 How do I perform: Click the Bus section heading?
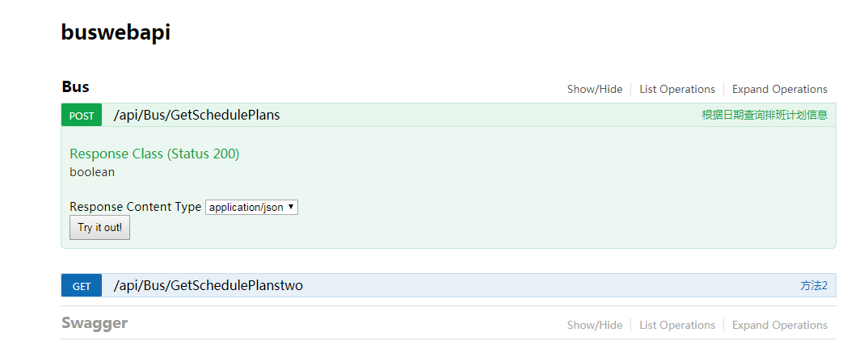[x=75, y=86]
